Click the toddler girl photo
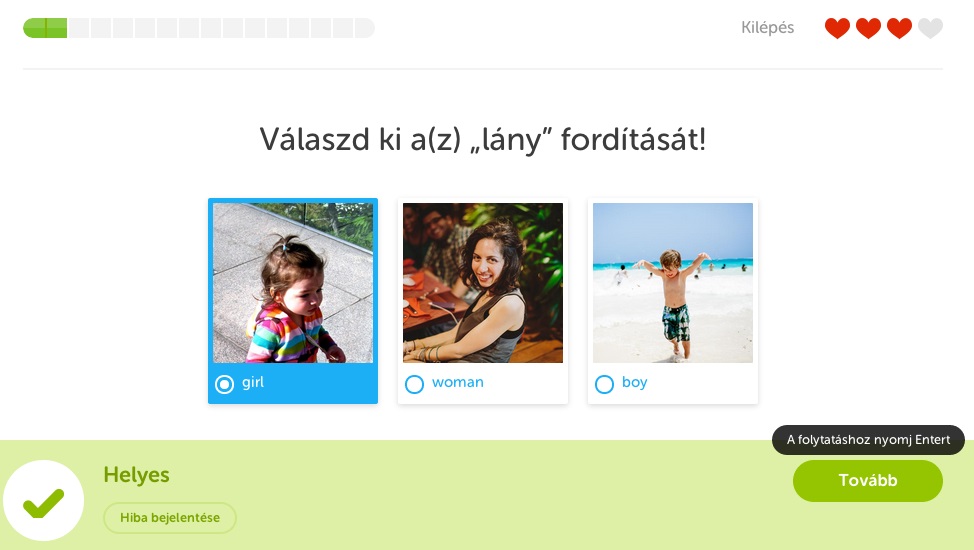Image resolution: width=974 pixels, height=550 pixels. pos(293,283)
